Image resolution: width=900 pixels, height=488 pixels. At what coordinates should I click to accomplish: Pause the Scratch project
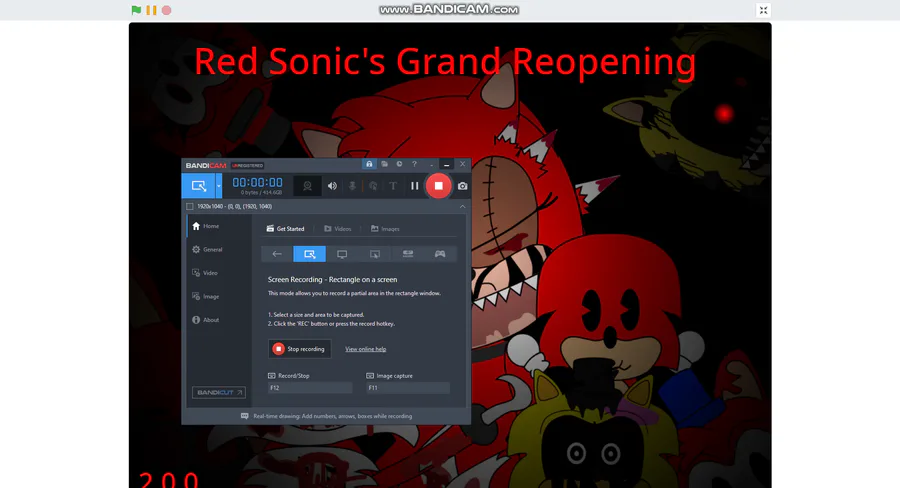[152, 10]
